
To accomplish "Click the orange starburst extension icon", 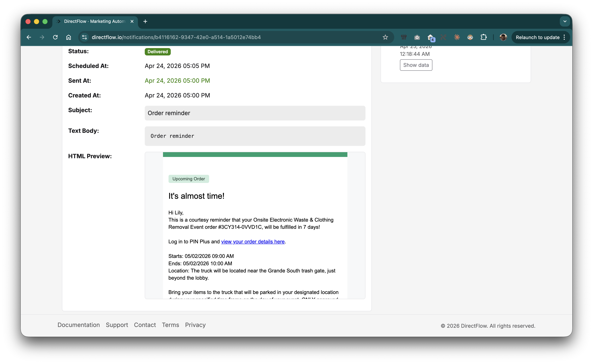I will coord(457,37).
